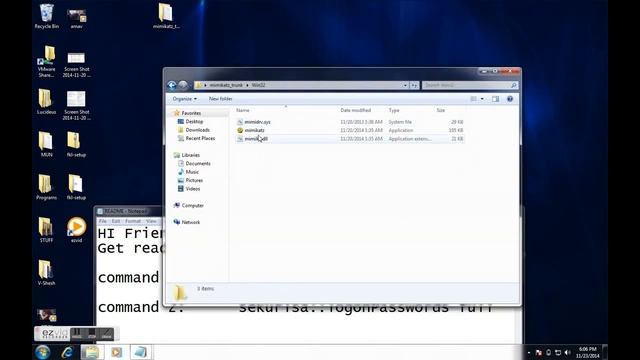Open the address bar history dropdown arrow
640x360 pixels.
tap(405, 85)
